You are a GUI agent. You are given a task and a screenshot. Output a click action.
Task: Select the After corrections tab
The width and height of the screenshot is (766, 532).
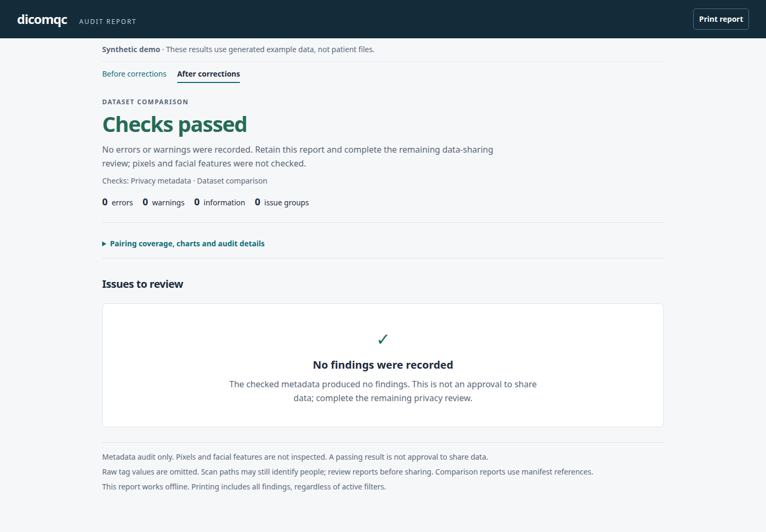pos(209,74)
